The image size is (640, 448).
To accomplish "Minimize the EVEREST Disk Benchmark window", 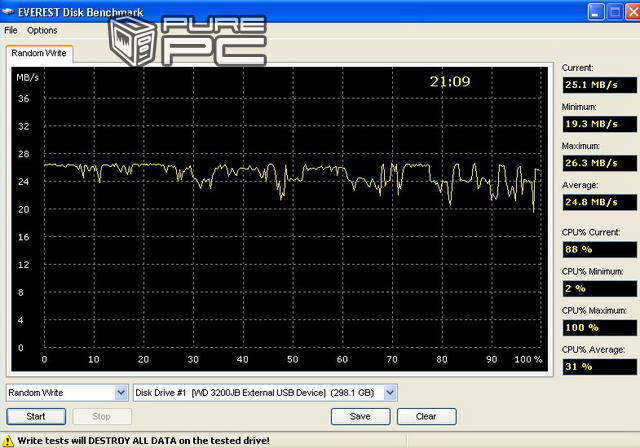I will pos(596,12).
